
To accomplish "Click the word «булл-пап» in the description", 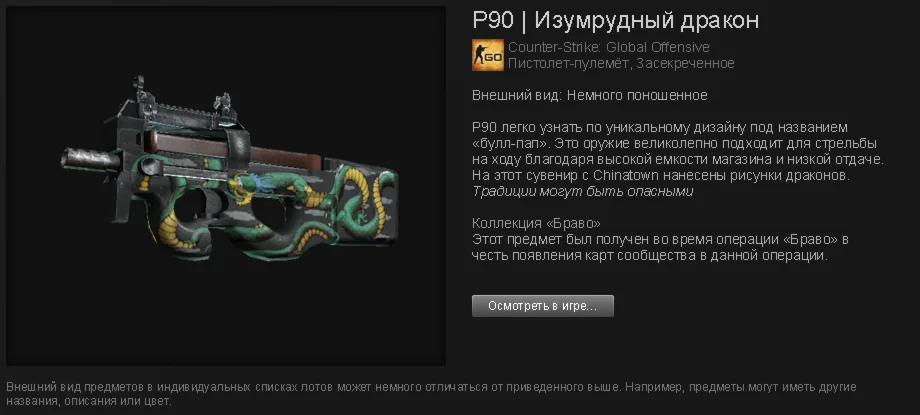I will pos(512,143).
